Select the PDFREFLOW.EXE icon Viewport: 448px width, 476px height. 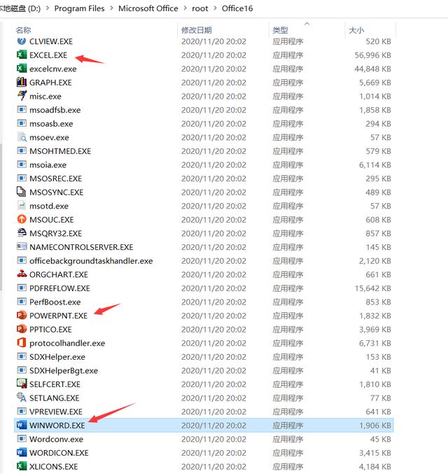22,288
